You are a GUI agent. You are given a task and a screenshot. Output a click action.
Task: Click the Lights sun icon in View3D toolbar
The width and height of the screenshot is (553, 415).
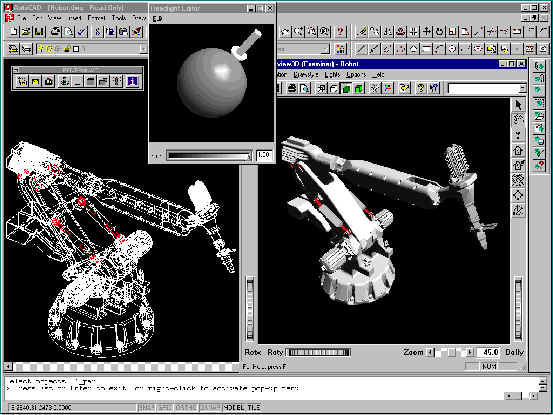click(x=375, y=88)
